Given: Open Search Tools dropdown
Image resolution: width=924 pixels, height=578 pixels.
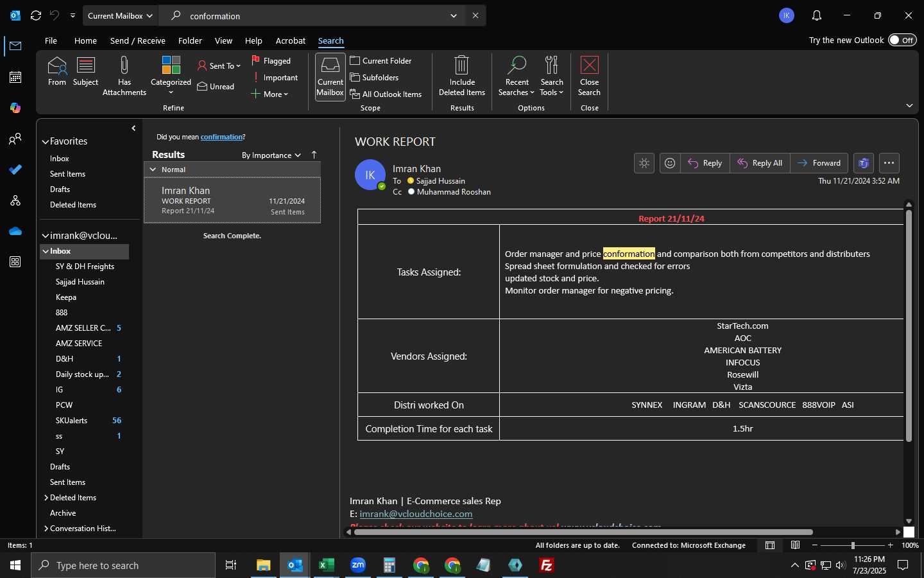Looking at the screenshot, I should (552, 76).
